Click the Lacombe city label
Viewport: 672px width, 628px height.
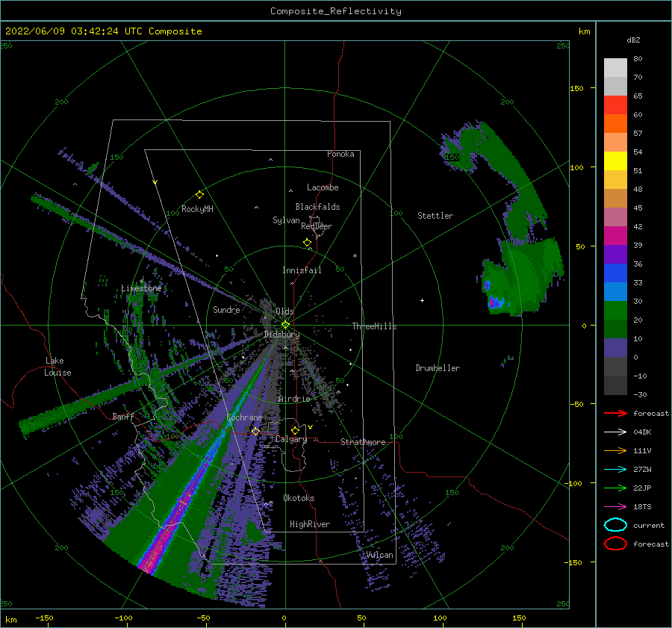[323, 187]
